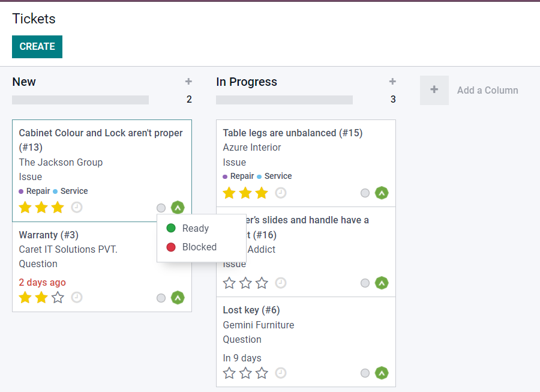540x392 pixels.
Task: Click the plus icon in New column
Action: click(188, 82)
